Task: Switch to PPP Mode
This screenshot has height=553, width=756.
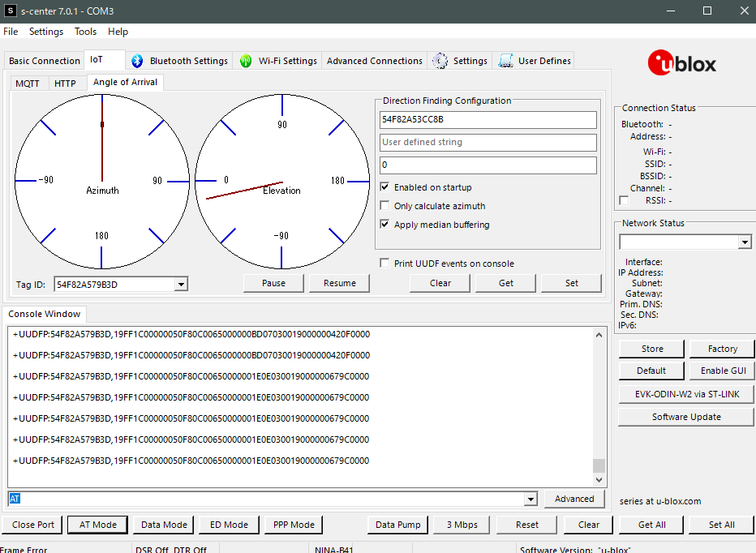Action: pyautogui.click(x=294, y=525)
